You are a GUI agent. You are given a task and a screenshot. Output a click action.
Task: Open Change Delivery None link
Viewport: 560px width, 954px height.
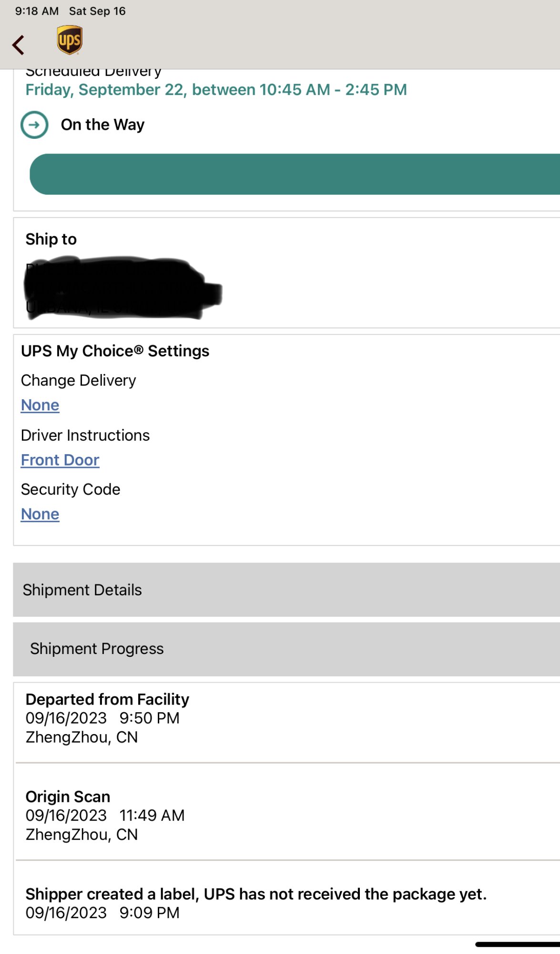pyautogui.click(x=40, y=405)
